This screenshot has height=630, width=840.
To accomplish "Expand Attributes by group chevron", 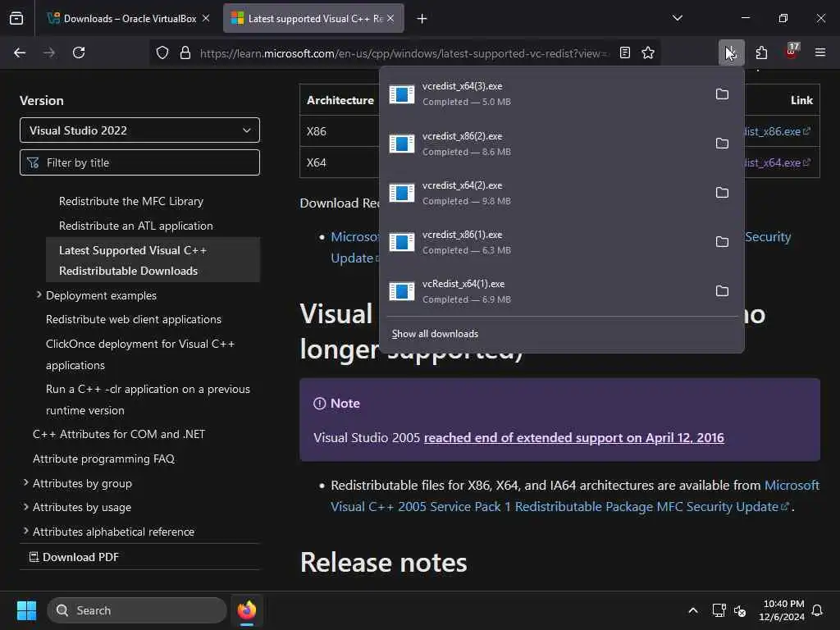I will (x=25, y=482).
